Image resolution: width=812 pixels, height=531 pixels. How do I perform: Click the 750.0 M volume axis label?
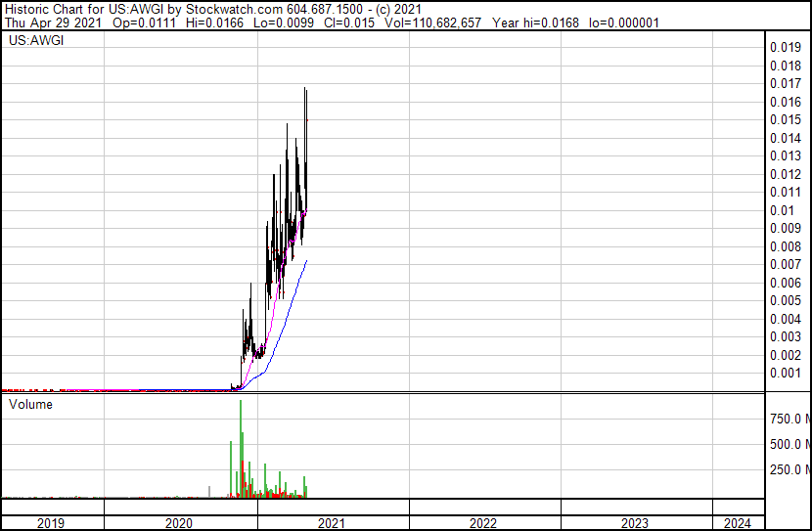[790, 419]
